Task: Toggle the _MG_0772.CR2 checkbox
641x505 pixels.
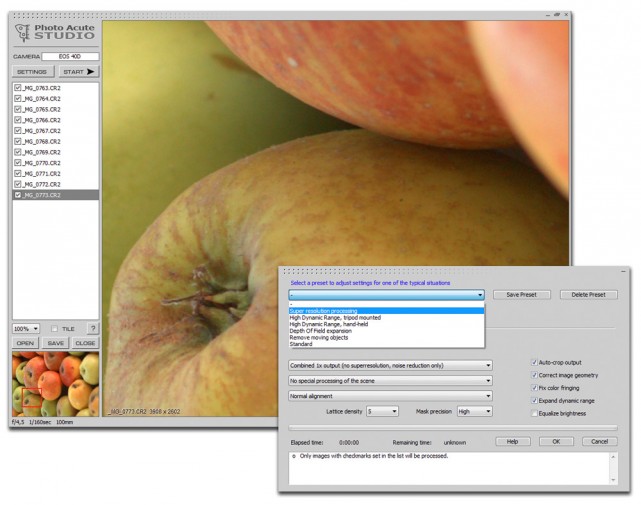Action: (x=18, y=184)
